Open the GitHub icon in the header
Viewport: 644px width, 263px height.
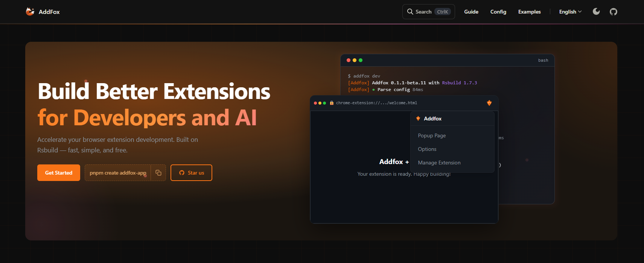point(614,12)
